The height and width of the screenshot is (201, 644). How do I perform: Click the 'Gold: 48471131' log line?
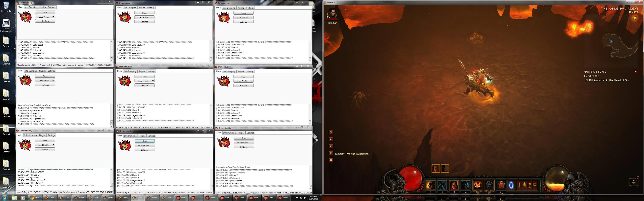click(x=230, y=173)
